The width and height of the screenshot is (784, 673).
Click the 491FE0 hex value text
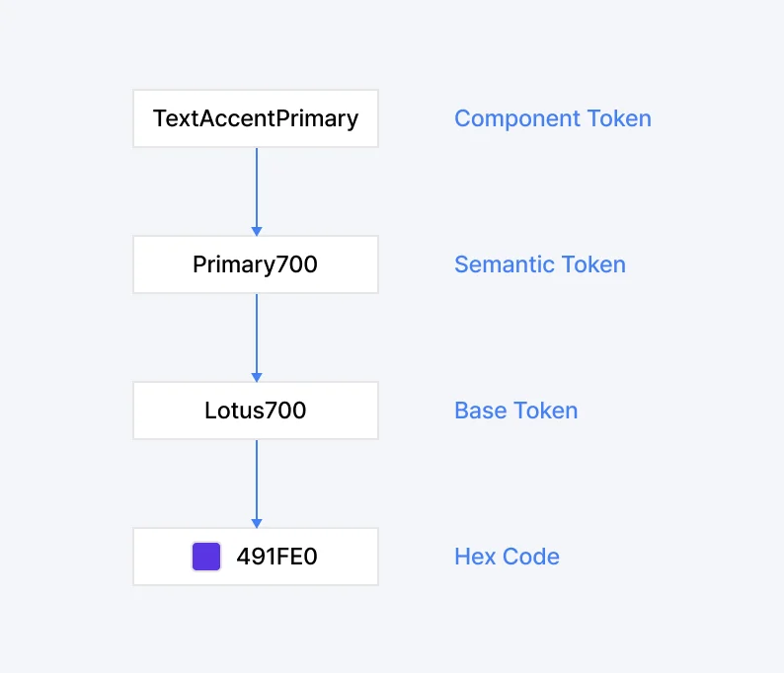[x=276, y=557]
